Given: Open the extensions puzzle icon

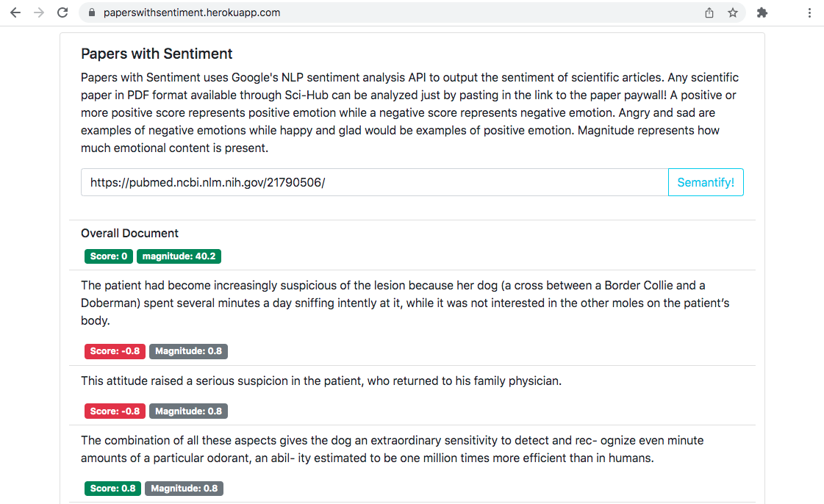Looking at the screenshot, I should [762, 12].
